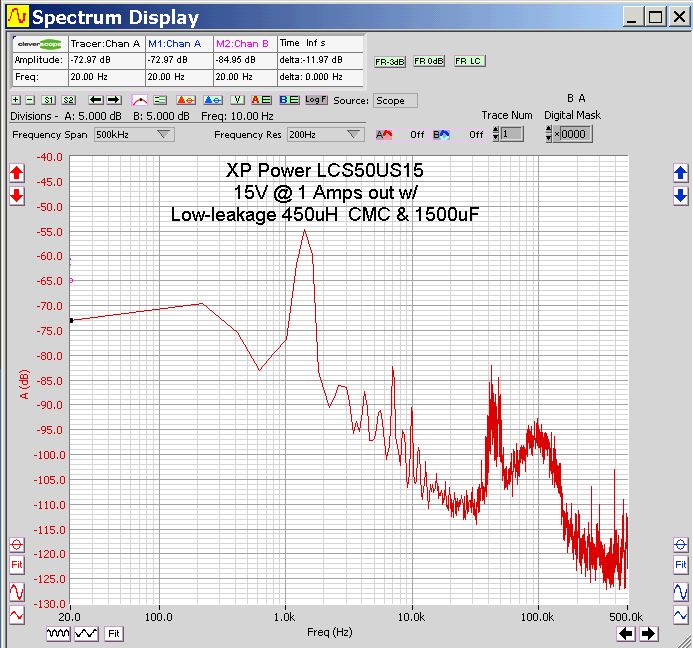Click blue up arrow for B axis
Viewport: 693px width, 648px height.
coord(681,172)
